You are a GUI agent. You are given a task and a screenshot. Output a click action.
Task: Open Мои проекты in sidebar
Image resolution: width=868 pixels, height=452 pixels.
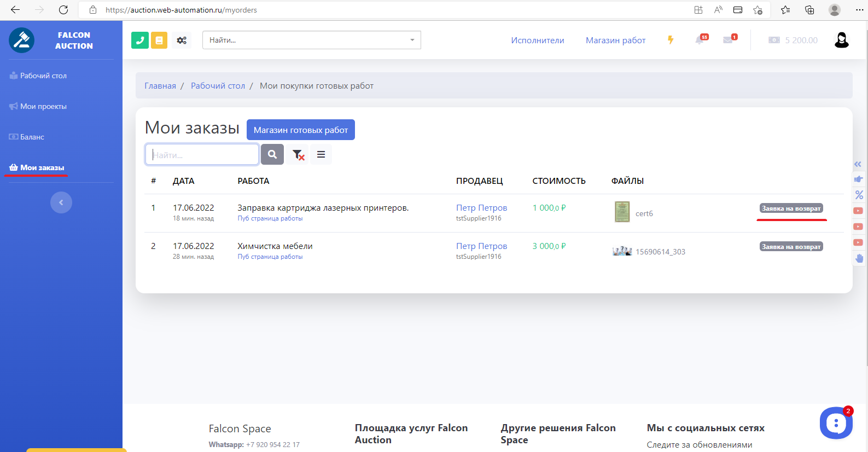click(x=43, y=106)
